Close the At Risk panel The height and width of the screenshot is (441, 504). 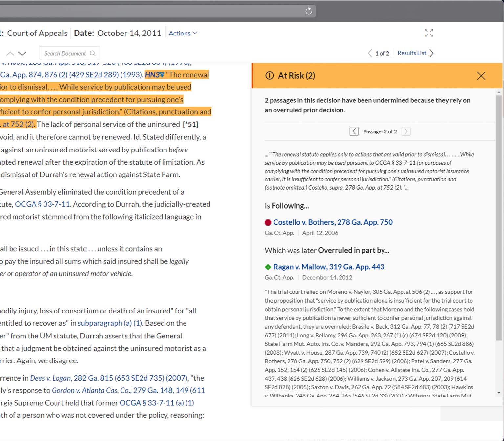(481, 76)
